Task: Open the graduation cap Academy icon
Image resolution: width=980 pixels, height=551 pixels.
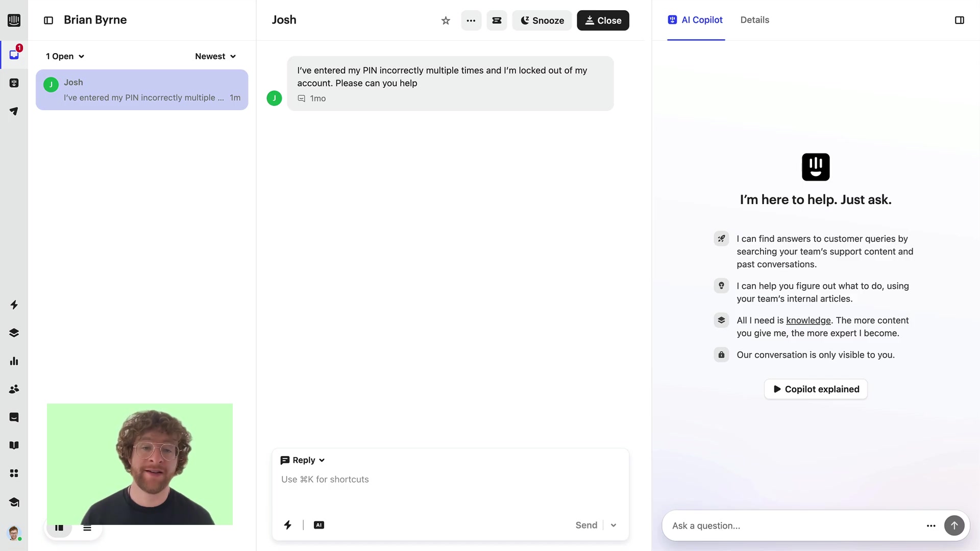Action: 14,502
